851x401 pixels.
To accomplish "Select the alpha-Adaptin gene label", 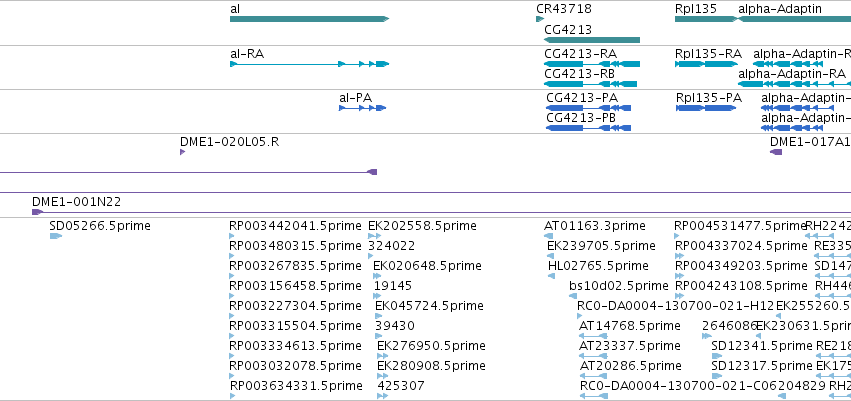I will 780,9.
